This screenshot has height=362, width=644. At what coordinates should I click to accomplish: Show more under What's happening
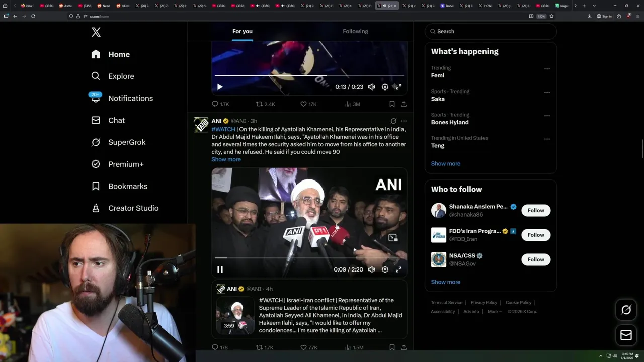[x=446, y=164]
